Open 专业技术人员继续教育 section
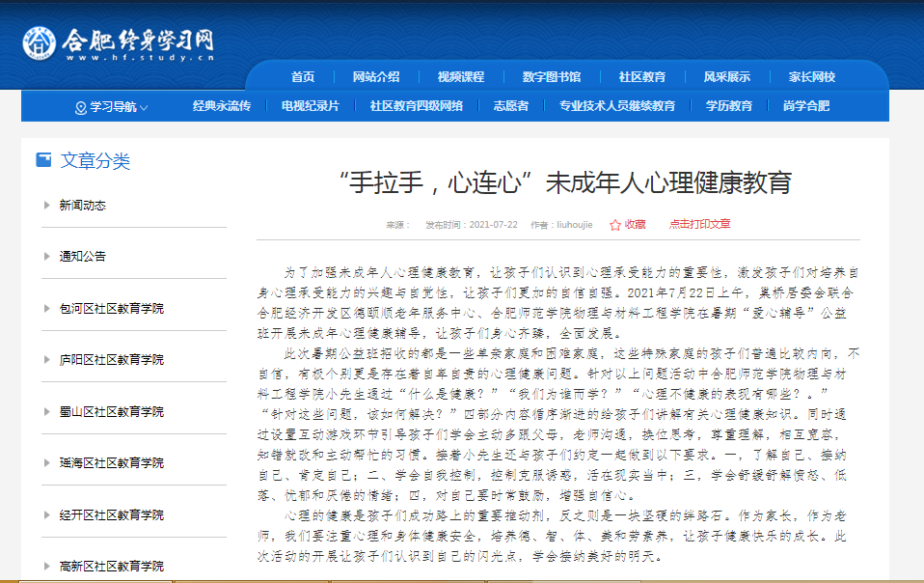This screenshot has width=924, height=583. [617, 106]
